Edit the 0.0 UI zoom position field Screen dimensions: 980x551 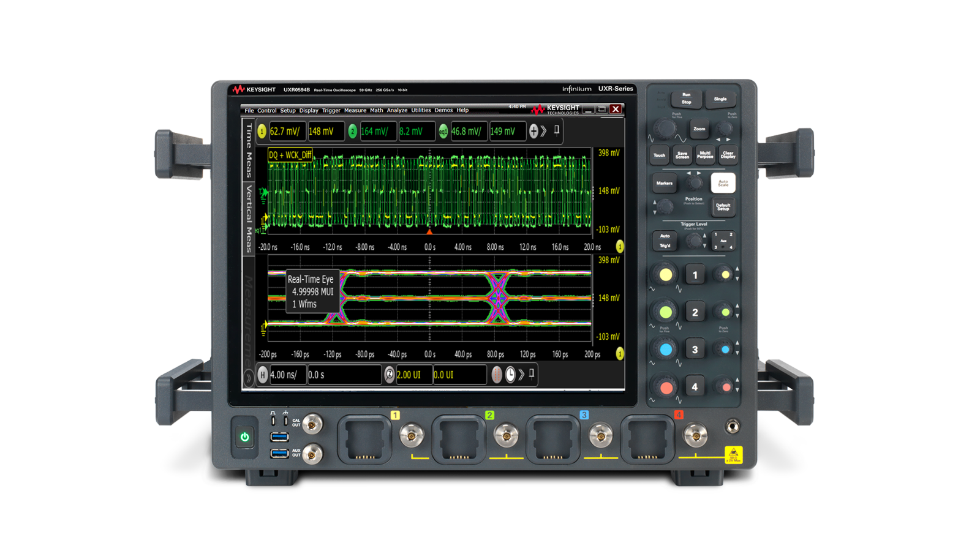pyautogui.click(x=459, y=375)
